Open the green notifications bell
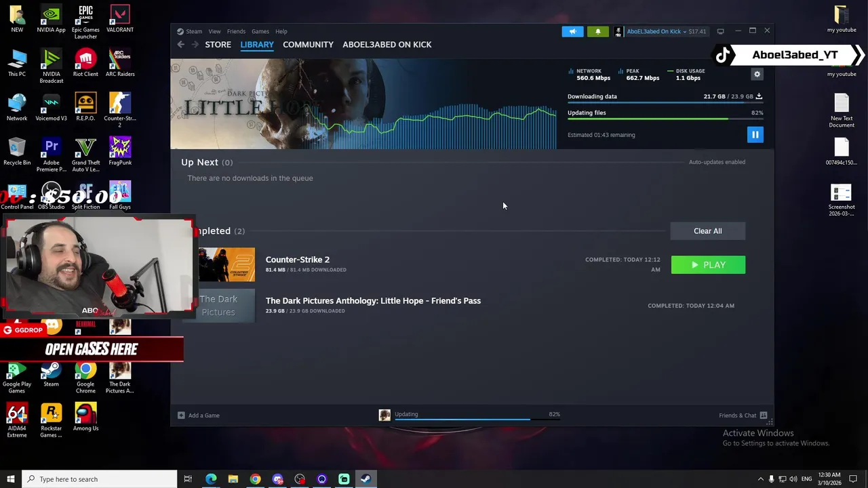 coord(597,31)
